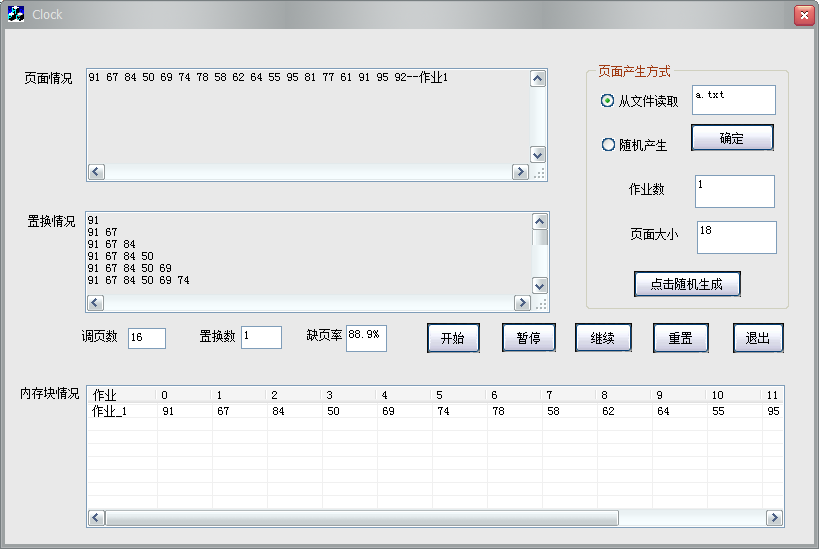This screenshot has width=819, height=549.
Task: Click left arrow of 页面情况 horizontal scrollbar
Action: [96, 171]
